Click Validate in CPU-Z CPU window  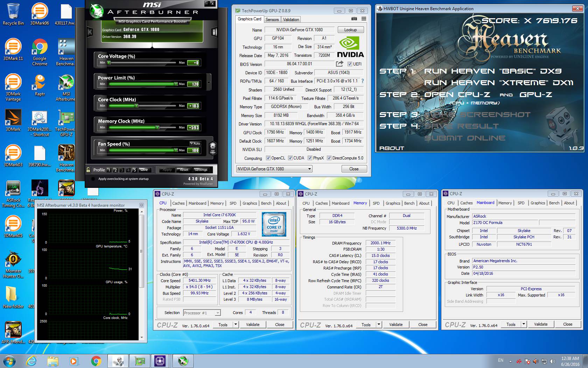253,325
